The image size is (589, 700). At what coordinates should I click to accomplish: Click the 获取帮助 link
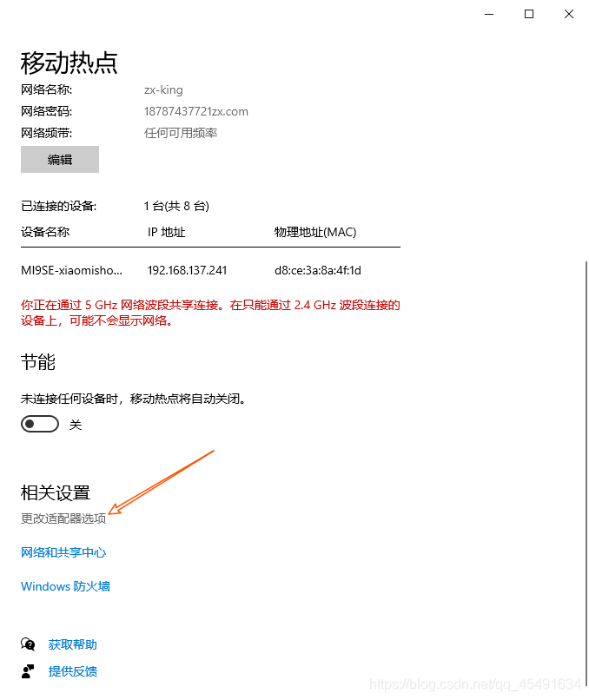pos(73,644)
